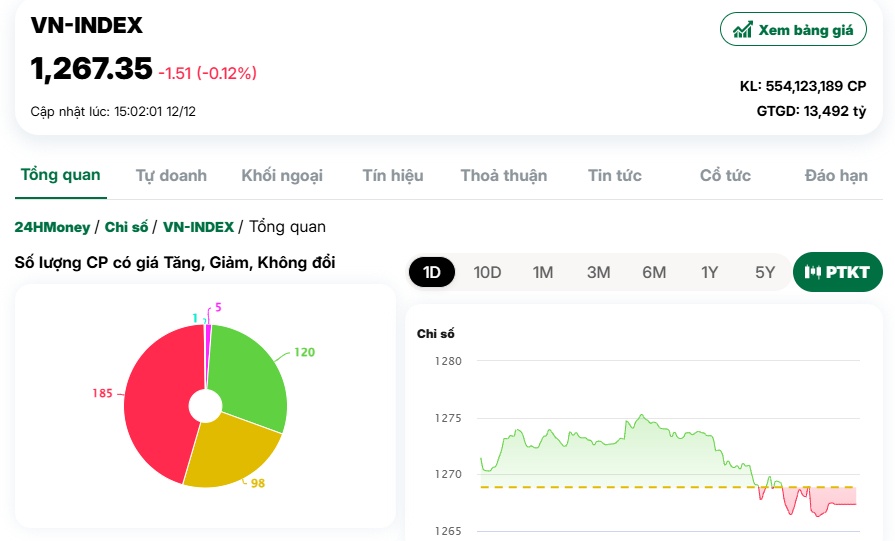This screenshot has height=541, width=895.
Task: Choose the 5Y chart range
Action: (x=765, y=272)
